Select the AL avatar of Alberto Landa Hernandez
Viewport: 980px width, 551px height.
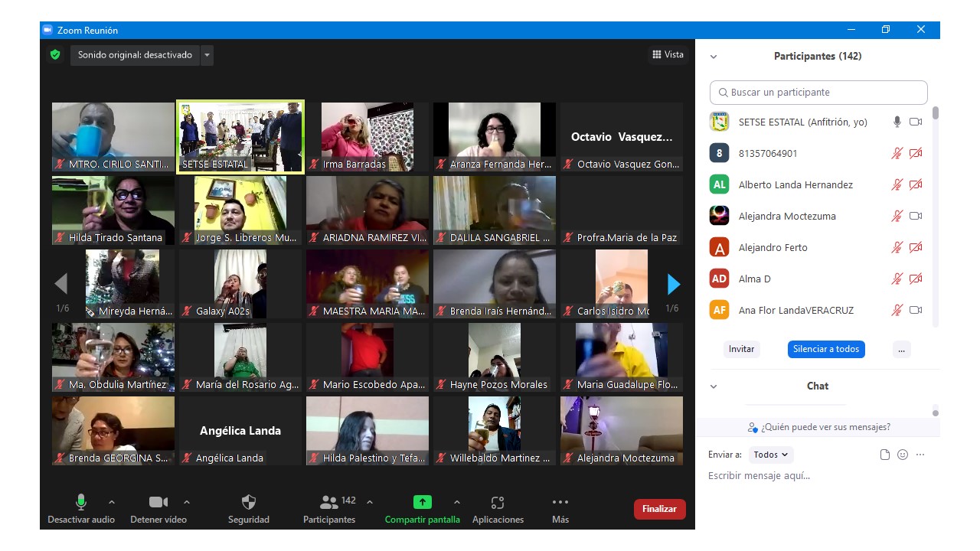719,184
